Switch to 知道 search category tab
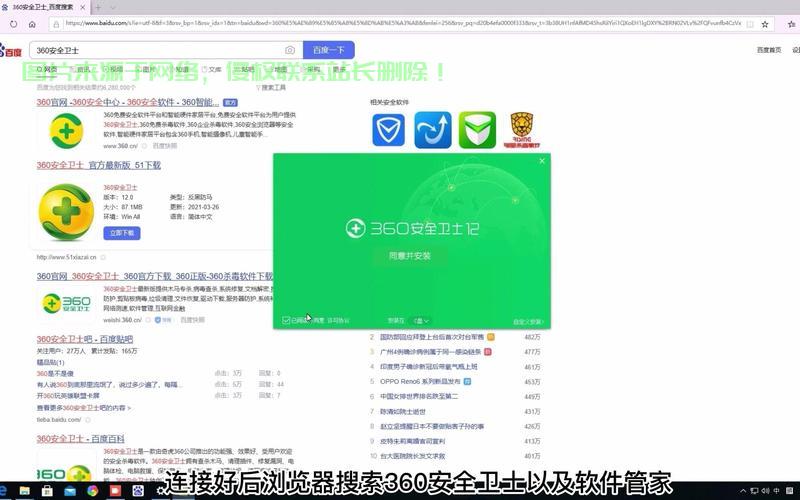This screenshot has height=500, width=800. coord(180,69)
